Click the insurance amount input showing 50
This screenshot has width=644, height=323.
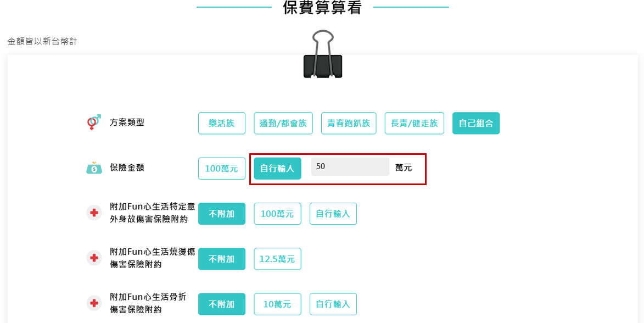click(x=350, y=167)
